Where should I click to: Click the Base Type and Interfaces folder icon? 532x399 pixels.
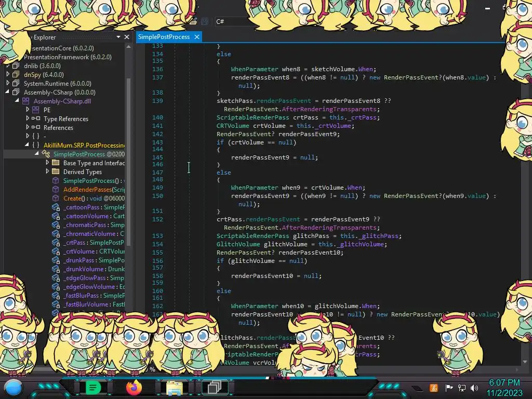56,163
